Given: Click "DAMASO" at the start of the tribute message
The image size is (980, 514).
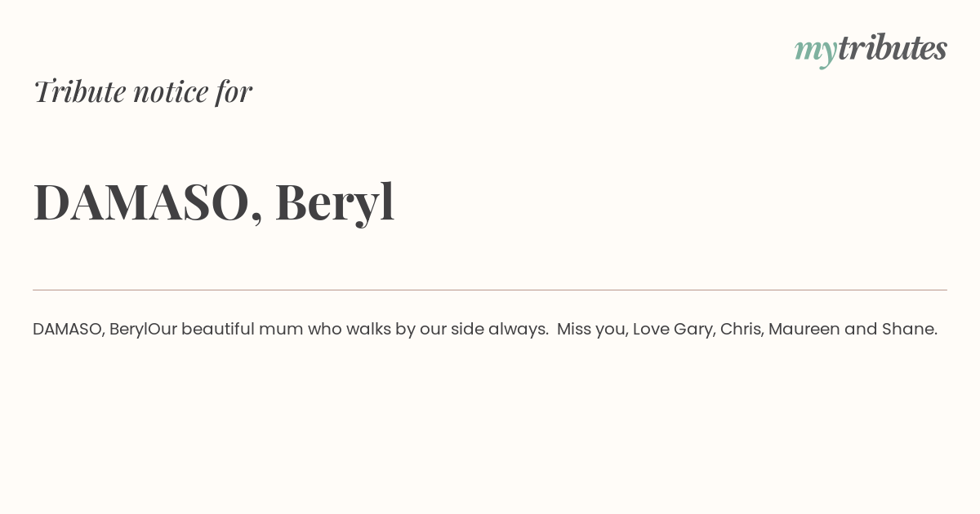Looking at the screenshot, I should tap(65, 329).
